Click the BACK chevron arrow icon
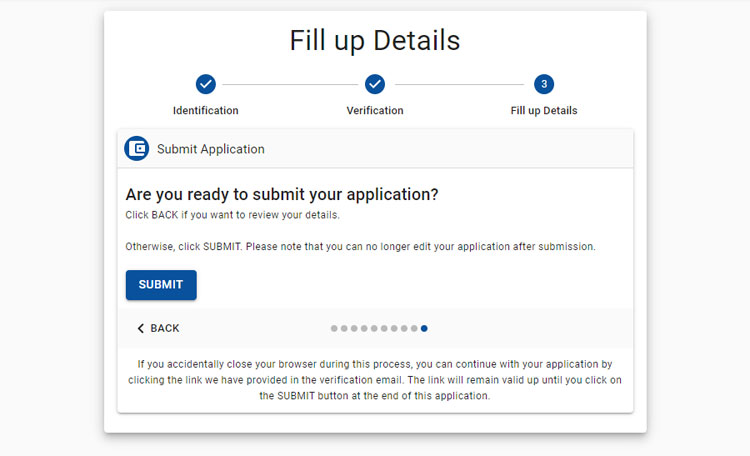Image resolution: width=750 pixels, height=456 pixels. (141, 328)
